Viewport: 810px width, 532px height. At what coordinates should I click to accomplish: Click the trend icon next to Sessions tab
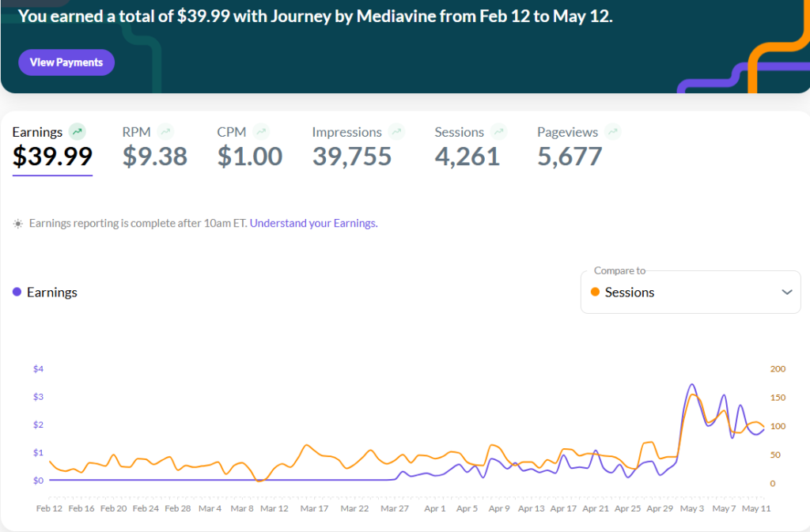coord(498,132)
